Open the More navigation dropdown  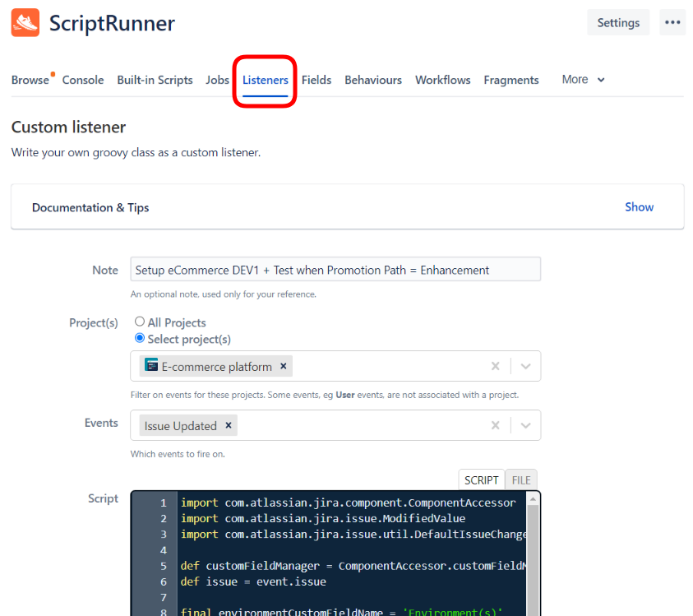pos(583,80)
